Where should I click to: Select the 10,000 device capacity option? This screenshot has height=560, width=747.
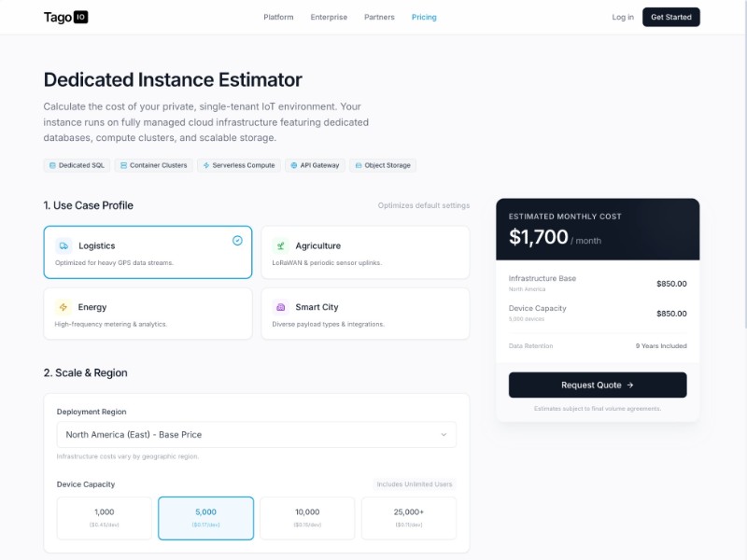(307, 517)
